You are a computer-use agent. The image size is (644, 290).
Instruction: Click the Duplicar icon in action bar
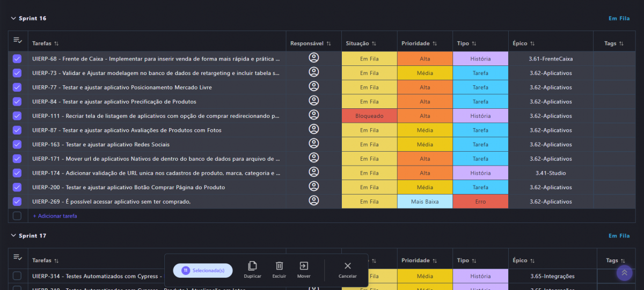coord(252,266)
